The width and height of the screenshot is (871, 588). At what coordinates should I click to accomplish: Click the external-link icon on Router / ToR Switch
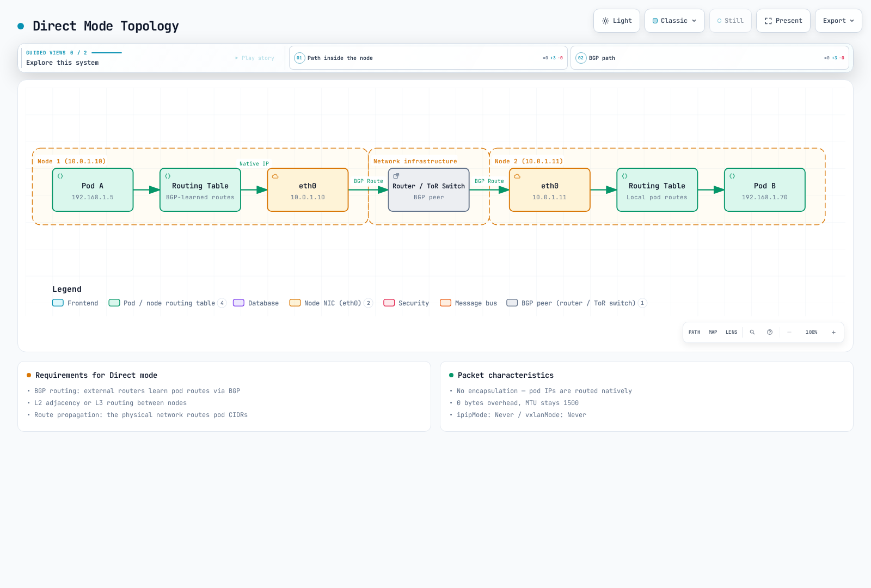(396, 176)
